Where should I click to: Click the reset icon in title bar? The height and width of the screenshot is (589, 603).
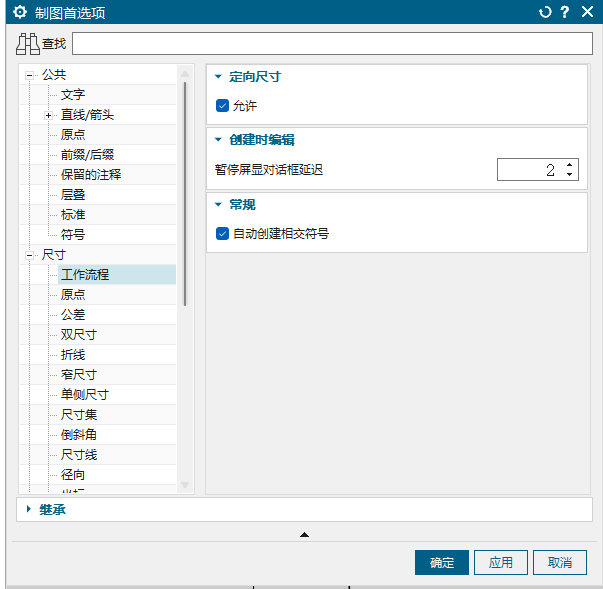(x=545, y=12)
